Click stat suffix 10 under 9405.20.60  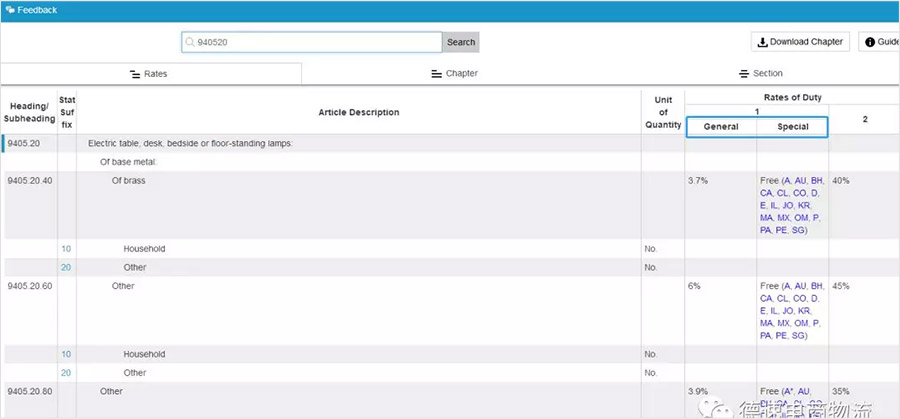(x=66, y=354)
